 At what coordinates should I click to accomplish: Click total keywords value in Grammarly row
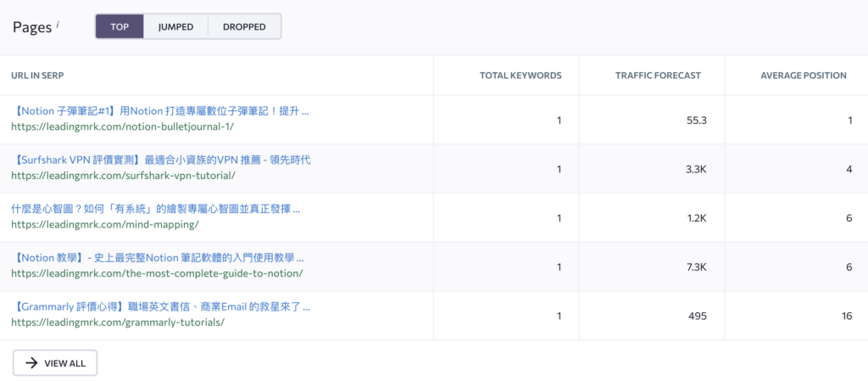559,316
